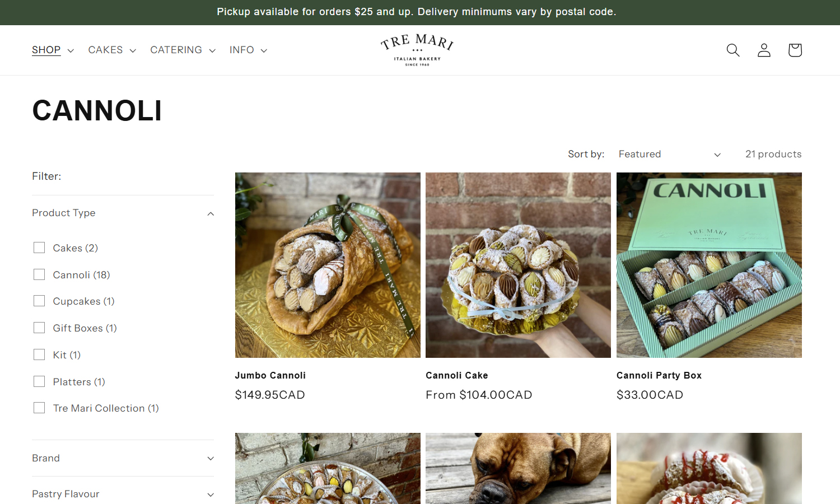Open the Cannoli Cake product title
Screen dimensions: 840x504
457,375
